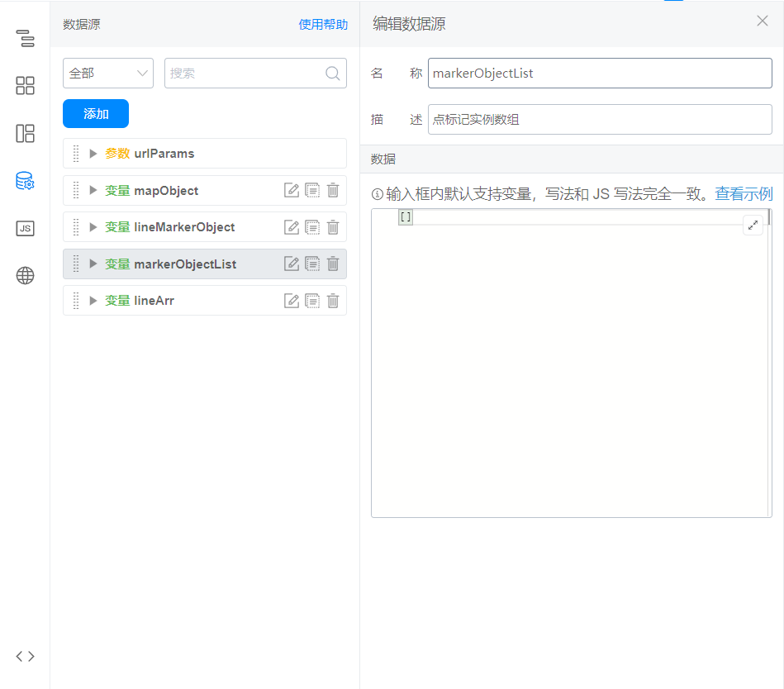The height and width of the screenshot is (689, 784).
Task: Click the search magnifier icon
Action: [x=332, y=74]
